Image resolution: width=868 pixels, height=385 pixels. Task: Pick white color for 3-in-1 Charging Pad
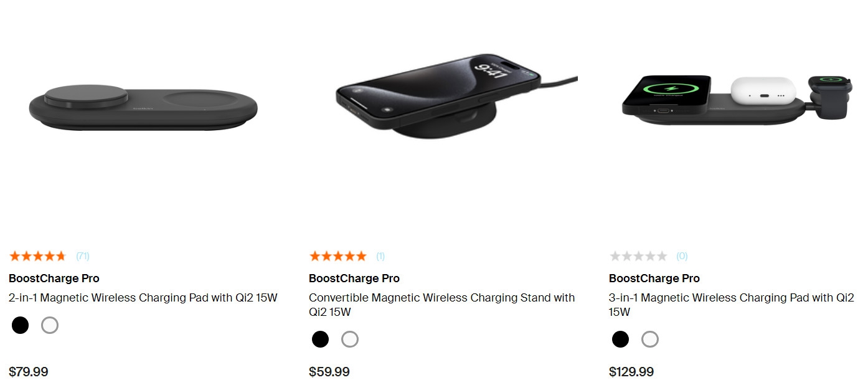click(650, 339)
